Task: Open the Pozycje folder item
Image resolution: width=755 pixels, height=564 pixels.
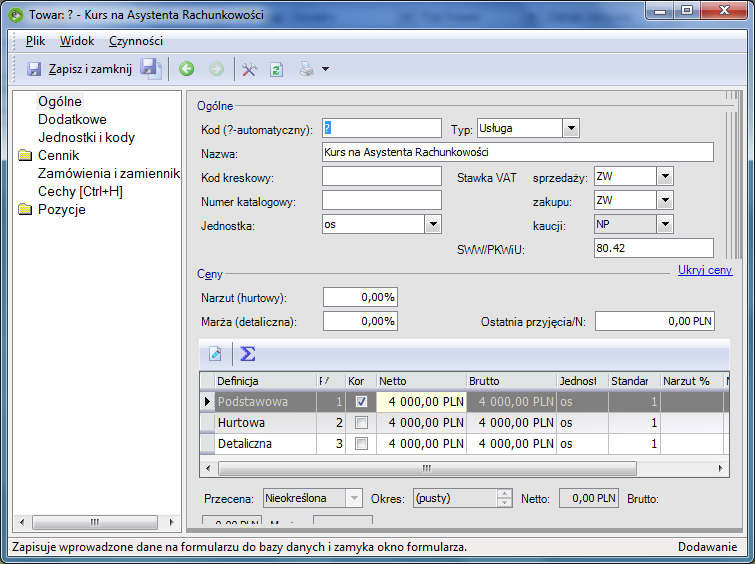Action: pyautogui.click(x=62, y=210)
